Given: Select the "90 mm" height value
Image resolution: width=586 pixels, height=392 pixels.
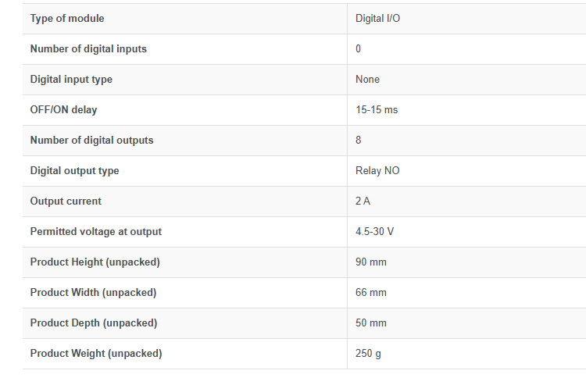Looking at the screenshot, I should tap(371, 262).
